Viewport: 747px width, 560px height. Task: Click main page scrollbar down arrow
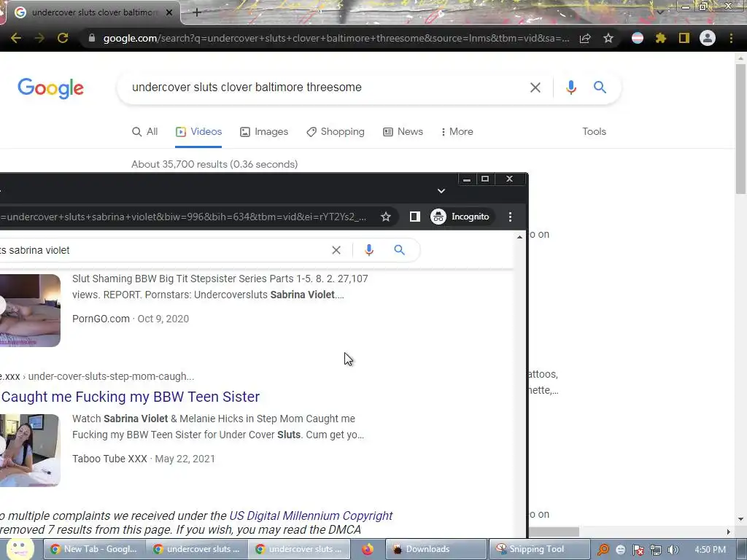point(740,519)
